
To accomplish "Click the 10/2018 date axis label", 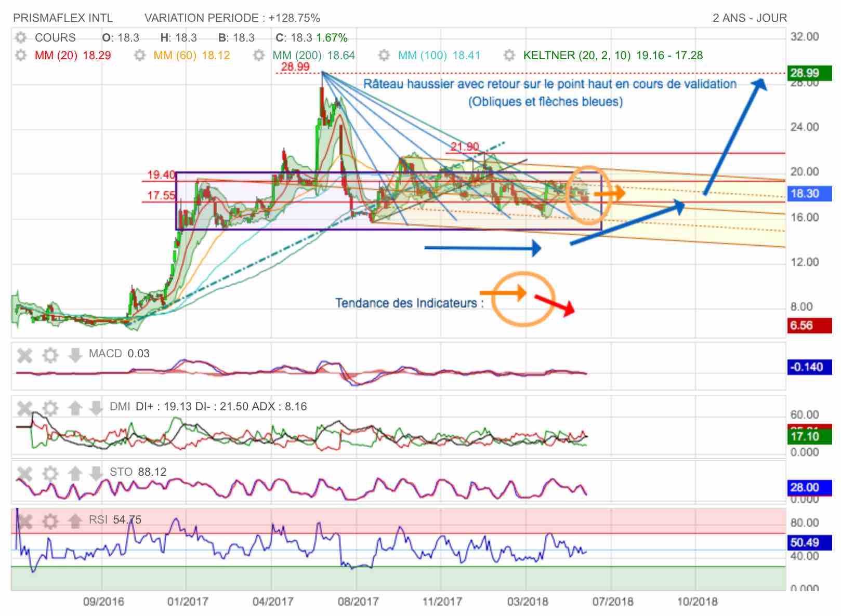I will click(697, 601).
